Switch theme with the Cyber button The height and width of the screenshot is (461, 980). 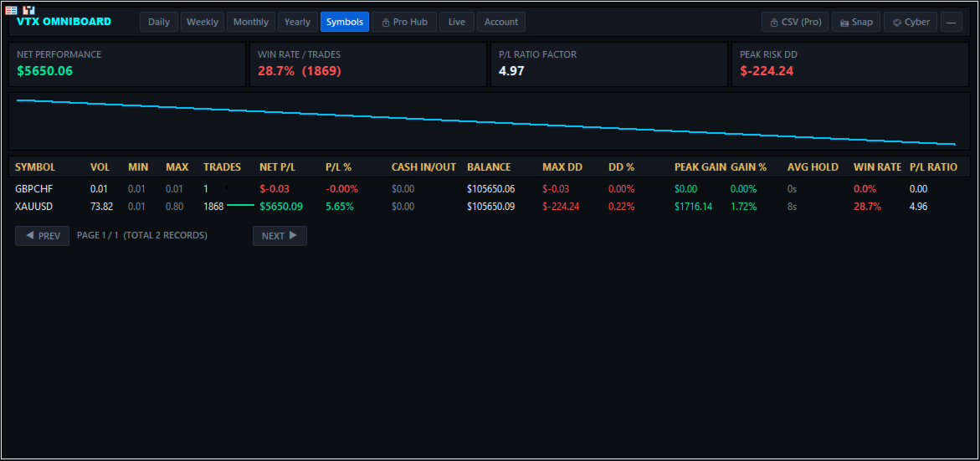[911, 22]
